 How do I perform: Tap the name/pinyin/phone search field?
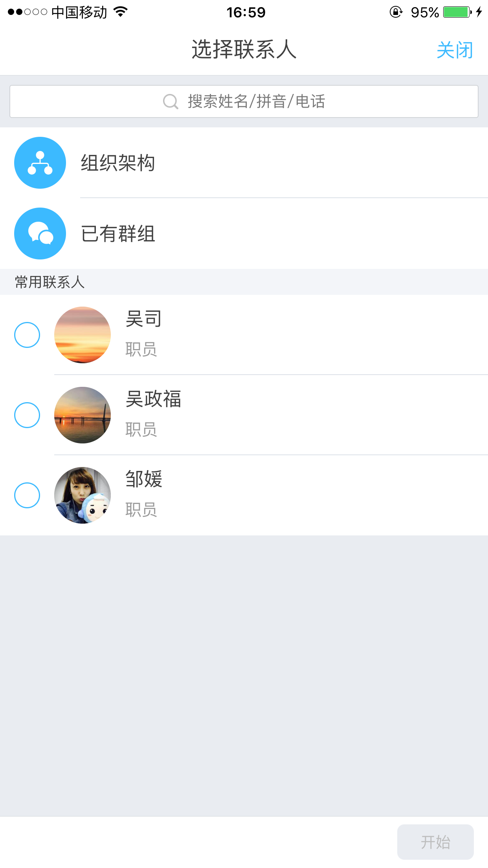click(x=244, y=101)
